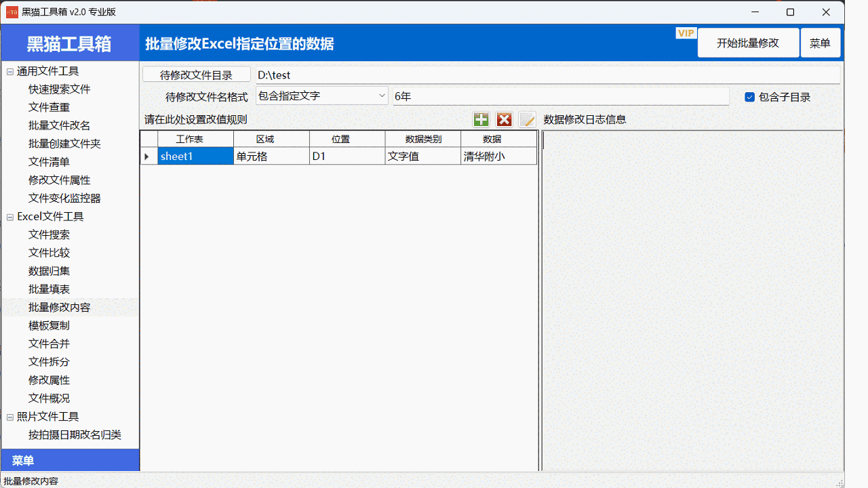Click the 开始批量修改 button
Image resolution: width=868 pixels, height=488 pixels.
[x=748, y=43]
